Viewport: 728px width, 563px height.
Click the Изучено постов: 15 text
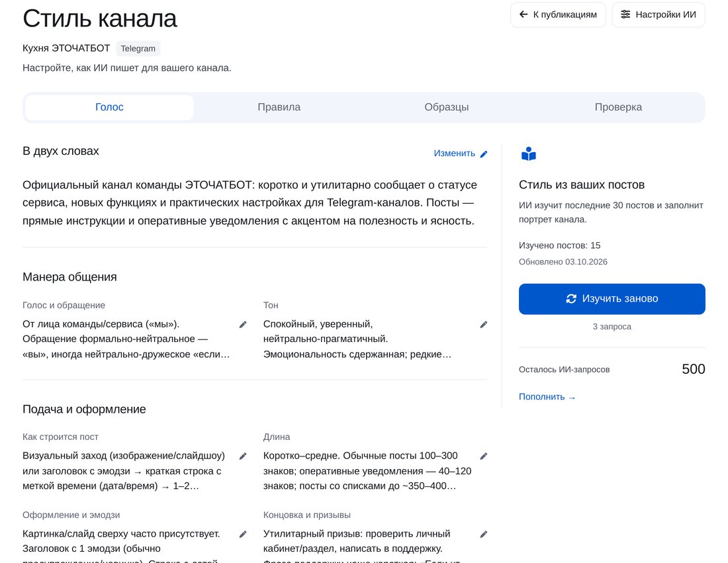(559, 245)
